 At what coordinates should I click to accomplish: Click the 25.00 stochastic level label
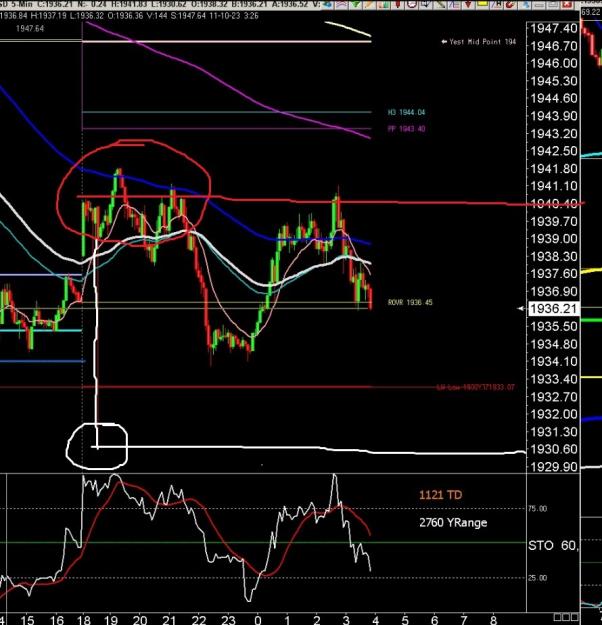[537, 578]
